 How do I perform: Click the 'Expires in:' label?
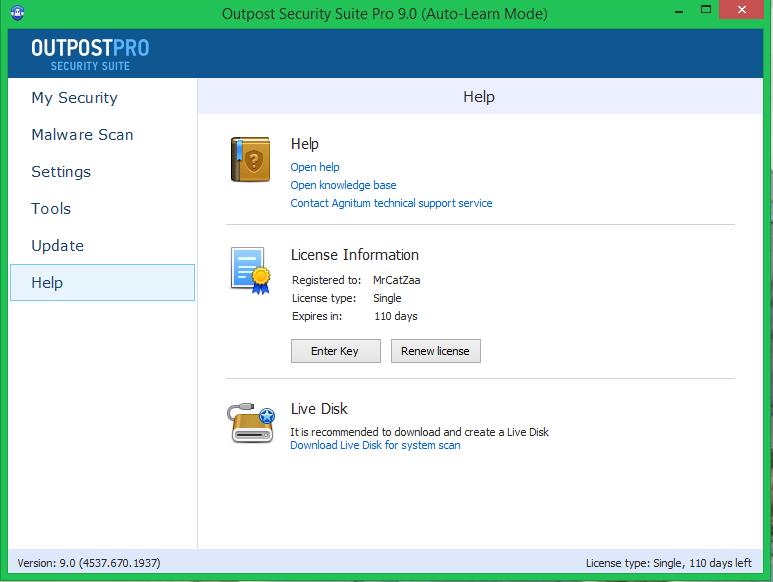(316, 316)
